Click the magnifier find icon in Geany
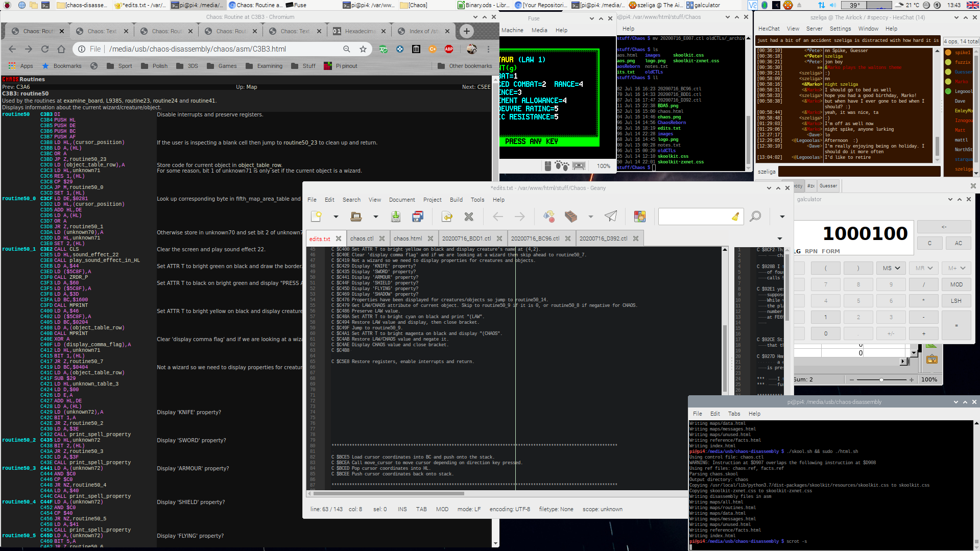This screenshot has width=980, height=551. pos(755,217)
